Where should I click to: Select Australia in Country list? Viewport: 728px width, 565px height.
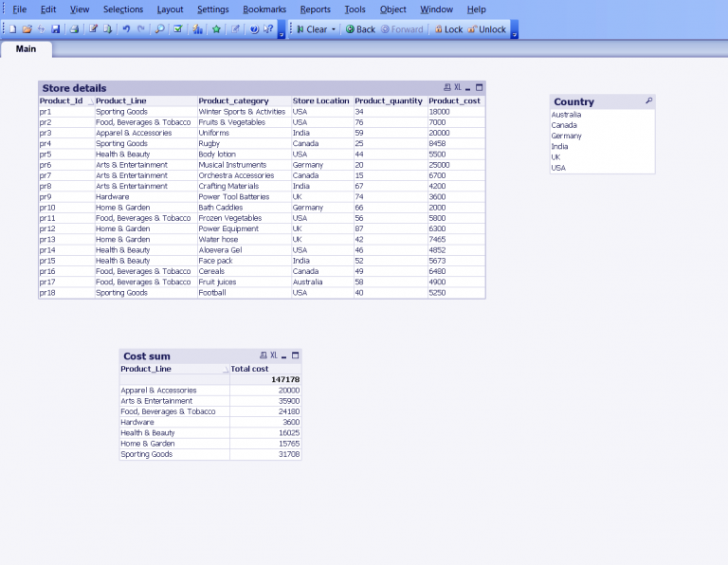pyautogui.click(x=602, y=115)
